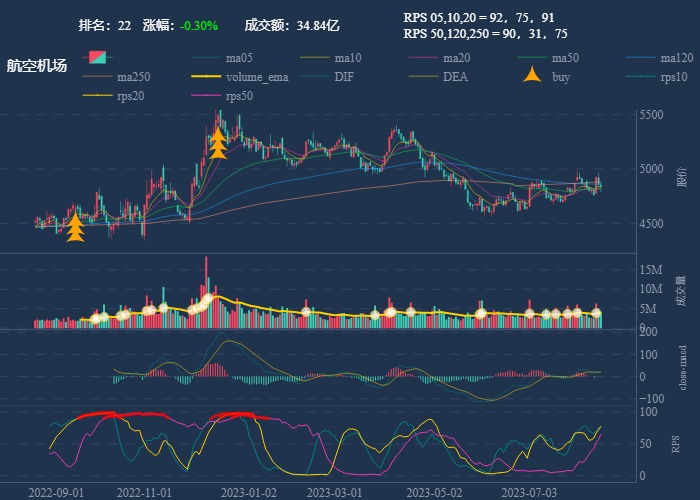Image resolution: width=700 pixels, height=500 pixels.
Task: Toggle ma05 line visibility in legend
Action: [206, 57]
